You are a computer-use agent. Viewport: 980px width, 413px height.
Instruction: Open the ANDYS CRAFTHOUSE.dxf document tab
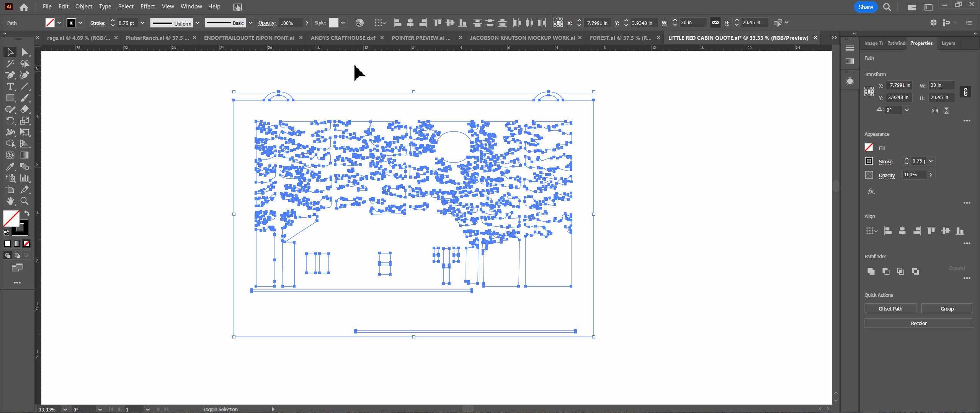click(343, 38)
